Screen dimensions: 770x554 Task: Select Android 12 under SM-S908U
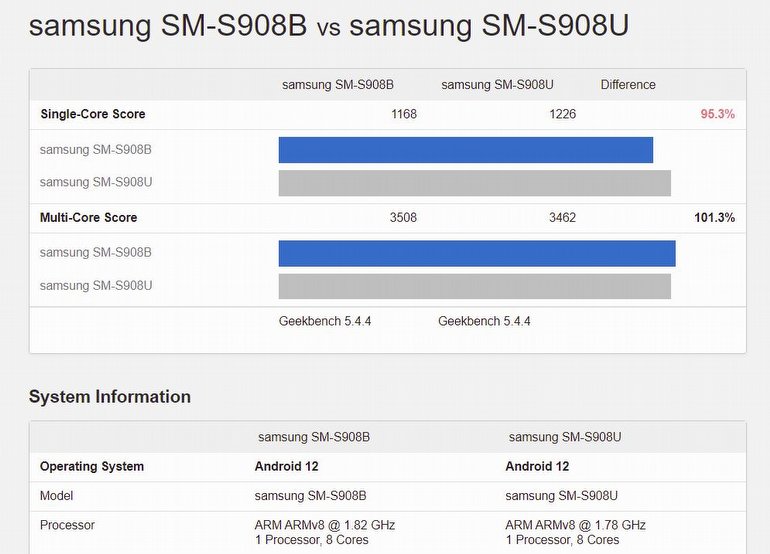(537, 467)
